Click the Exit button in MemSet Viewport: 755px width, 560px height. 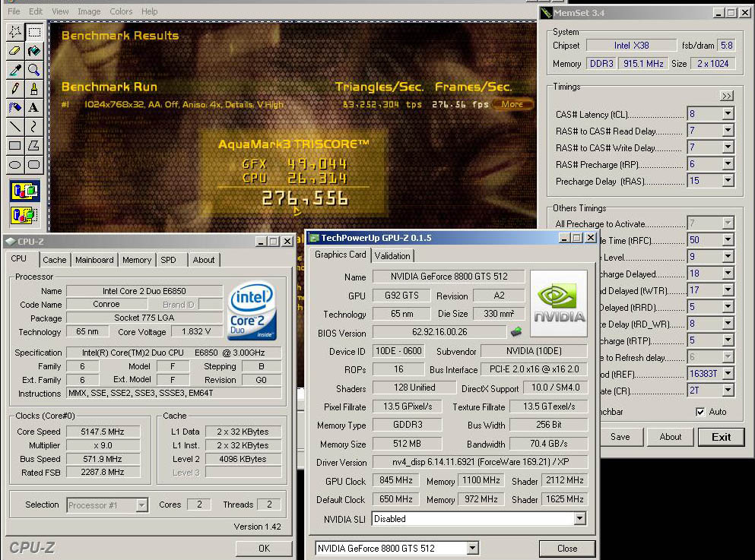pyautogui.click(x=721, y=437)
